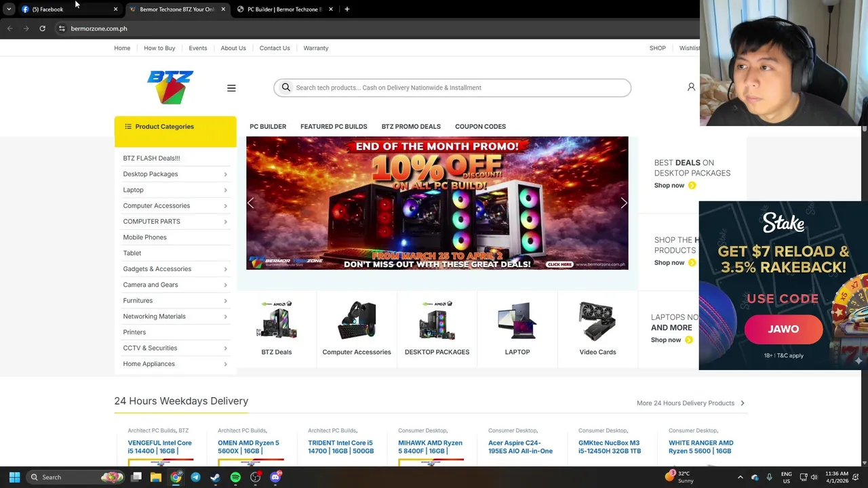
Task: Open Discord from taskbar
Action: tap(275, 477)
